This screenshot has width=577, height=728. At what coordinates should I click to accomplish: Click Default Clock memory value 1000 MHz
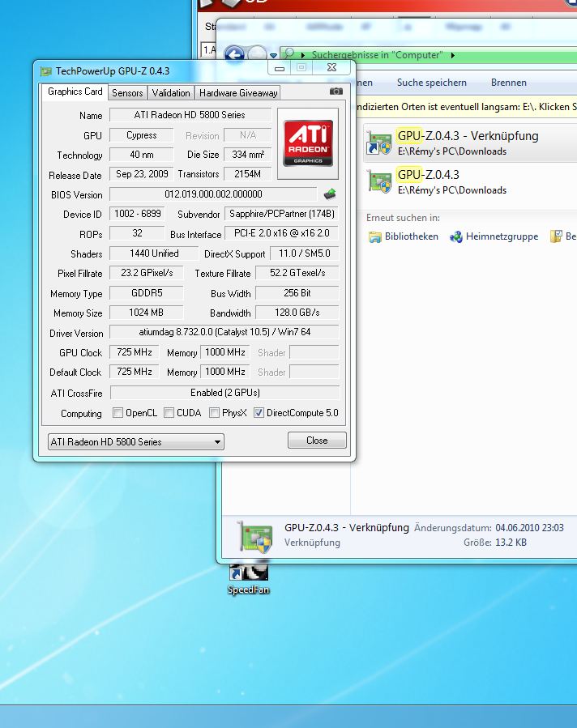coord(225,372)
